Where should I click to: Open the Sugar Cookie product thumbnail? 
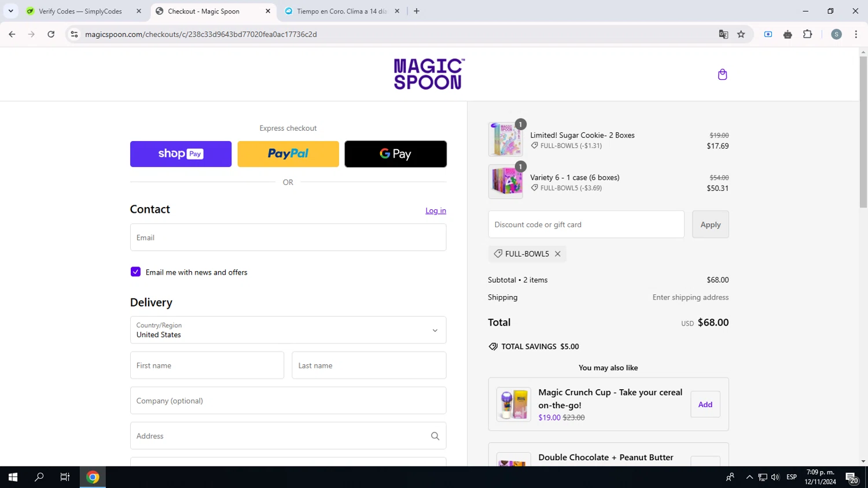pyautogui.click(x=505, y=139)
